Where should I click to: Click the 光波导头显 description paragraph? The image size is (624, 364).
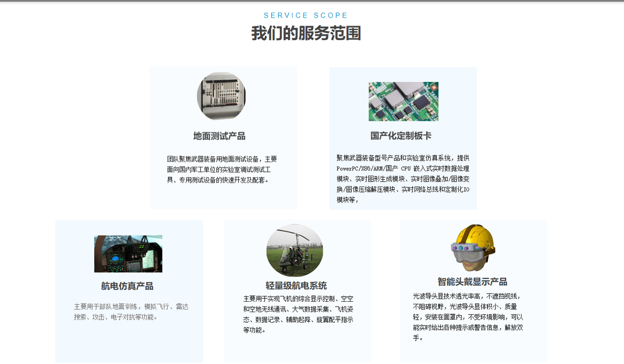coord(468,317)
